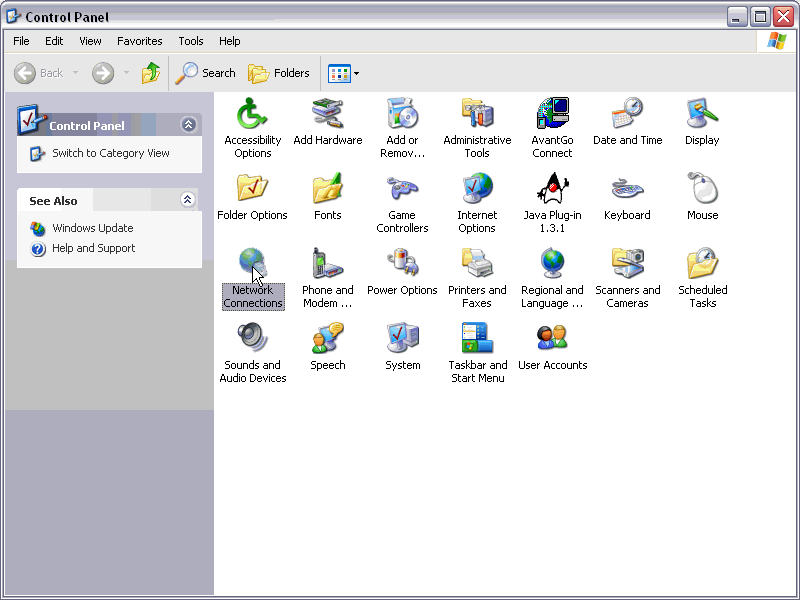Viewport: 800px width, 600px height.
Task: Expand the Back history dropdown arrow
Action: tap(76, 73)
